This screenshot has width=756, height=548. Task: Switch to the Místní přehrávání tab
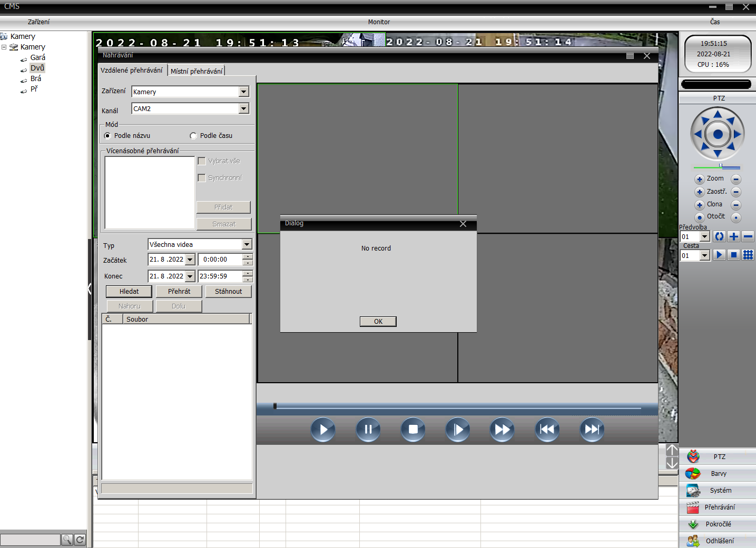(x=197, y=71)
